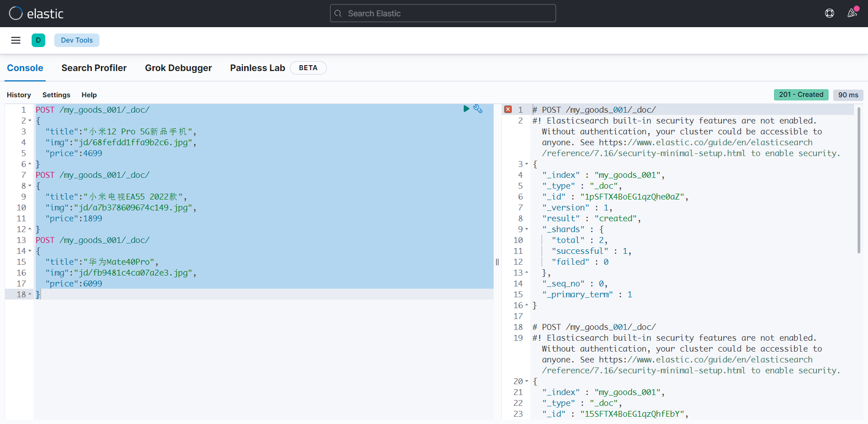868x424 pixels.
Task: Switch to the Console tab
Action: coord(25,68)
